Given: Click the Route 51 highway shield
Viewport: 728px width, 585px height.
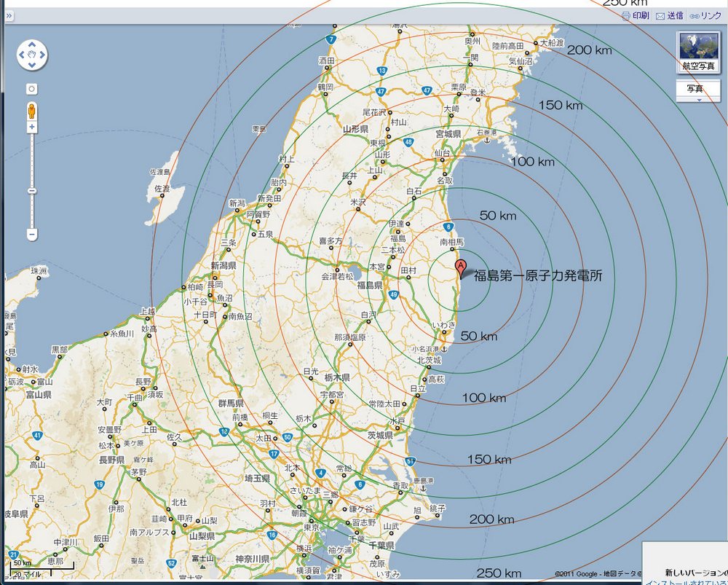Looking at the screenshot, I should (410, 461).
